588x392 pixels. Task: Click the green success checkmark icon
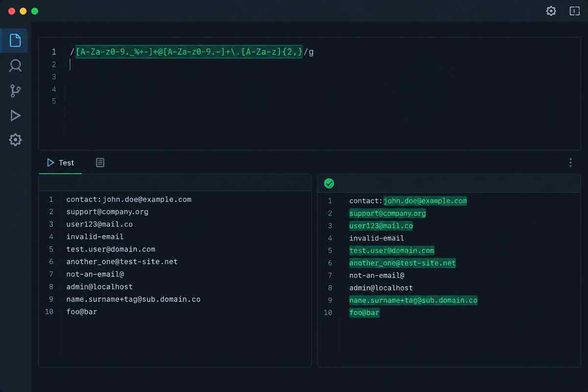pyautogui.click(x=329, y=183)
